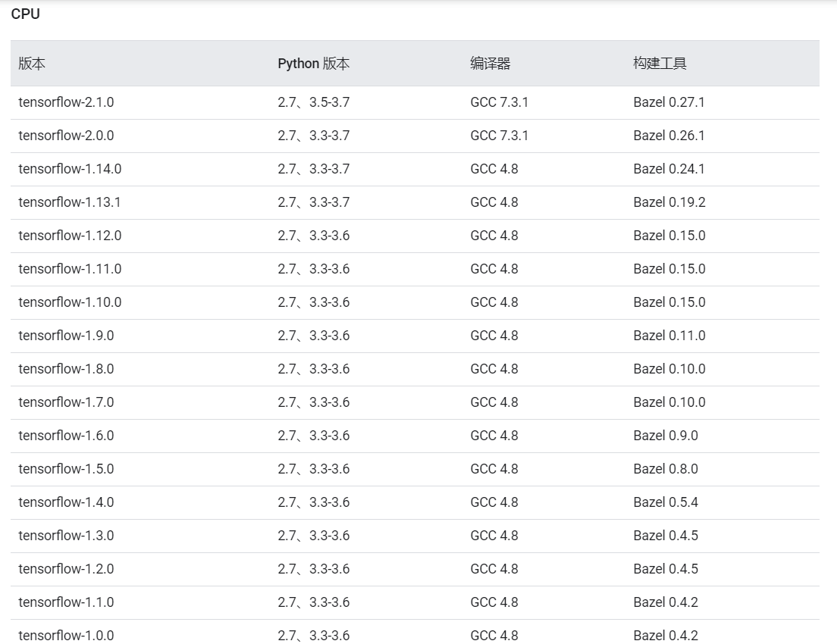Image resolution: width=837 pixels, height=644 pixels.
Task: Select the tensorflow-1.3.0 version cell
Action: pyautogui.click(x=66, y=536)
